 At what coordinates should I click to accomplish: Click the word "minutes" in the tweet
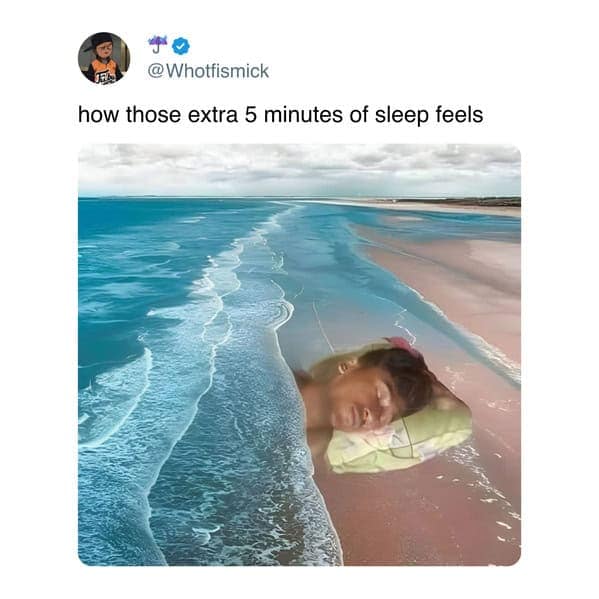303,115
